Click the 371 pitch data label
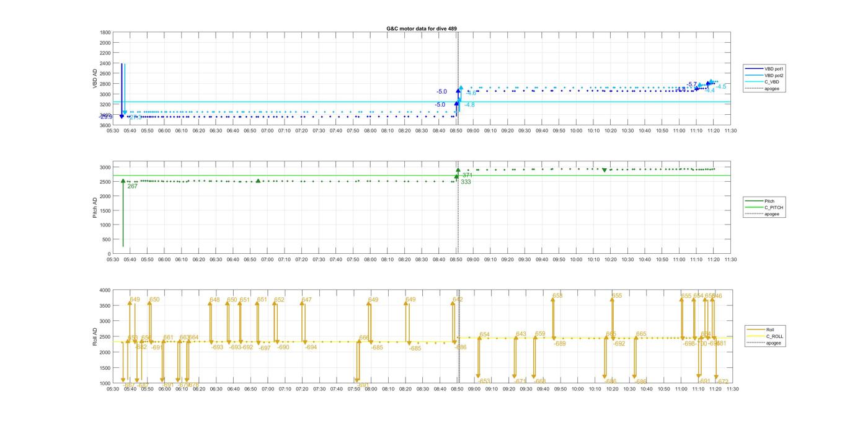868x430 pixels. 467,175
